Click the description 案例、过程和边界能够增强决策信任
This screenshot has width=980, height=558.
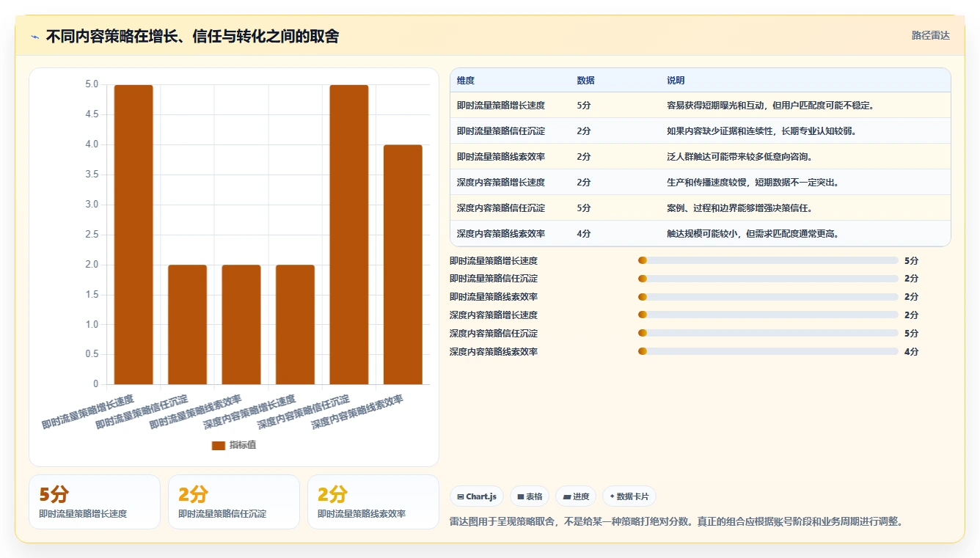(x=739, y=208)
